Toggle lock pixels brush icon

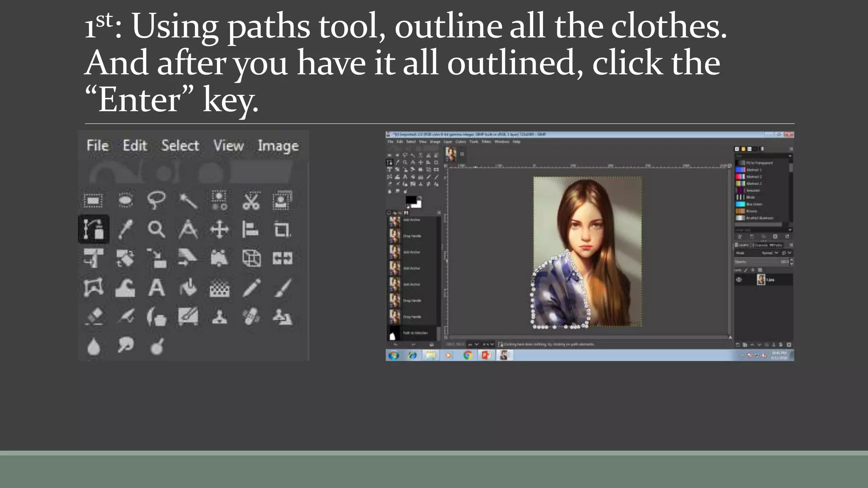coord(746,270)
